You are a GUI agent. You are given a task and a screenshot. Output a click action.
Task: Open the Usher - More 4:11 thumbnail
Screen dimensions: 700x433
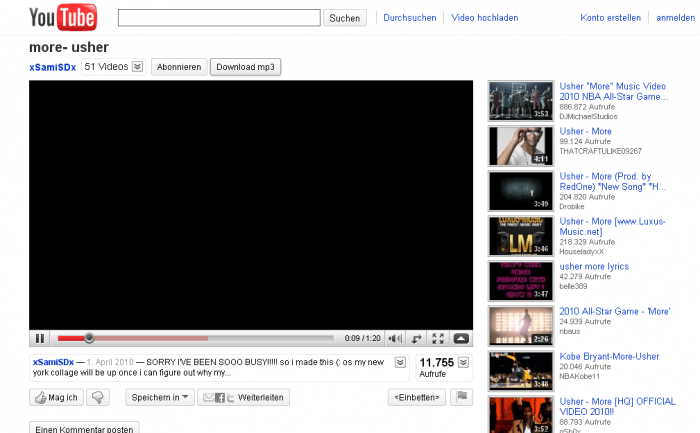[521, 146]
